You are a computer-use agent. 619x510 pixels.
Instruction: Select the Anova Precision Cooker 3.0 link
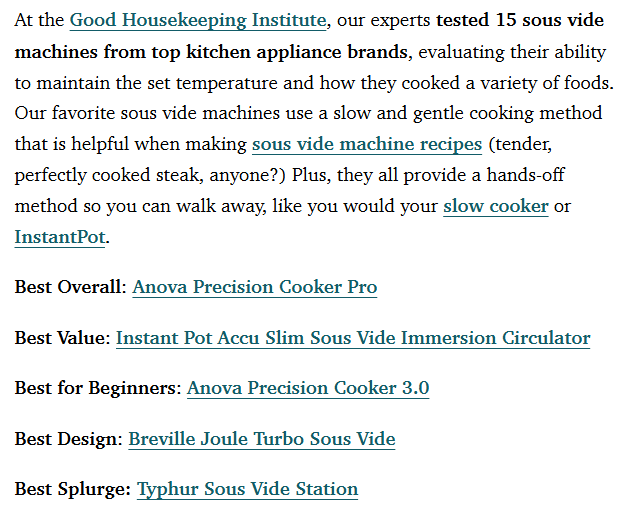(308, 388)
